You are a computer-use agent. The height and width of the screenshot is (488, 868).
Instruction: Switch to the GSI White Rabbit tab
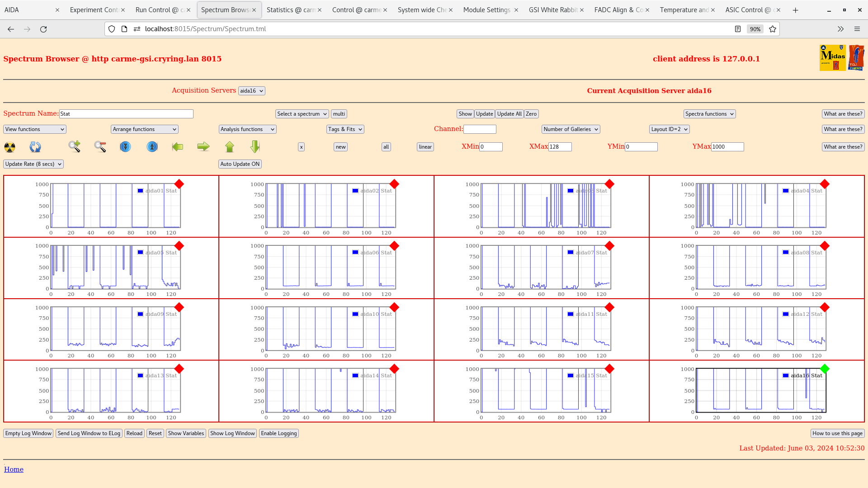pyautogui.click(x=552, y=9)
